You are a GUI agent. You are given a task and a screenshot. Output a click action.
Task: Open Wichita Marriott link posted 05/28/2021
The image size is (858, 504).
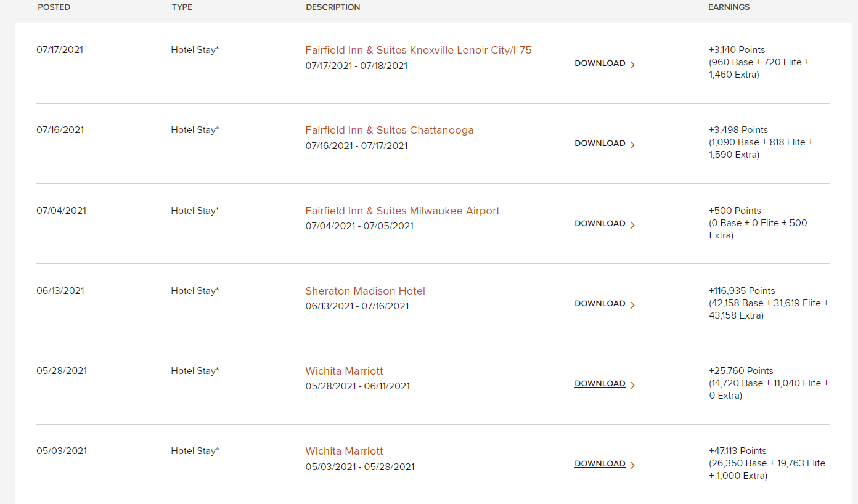(344, 371)
